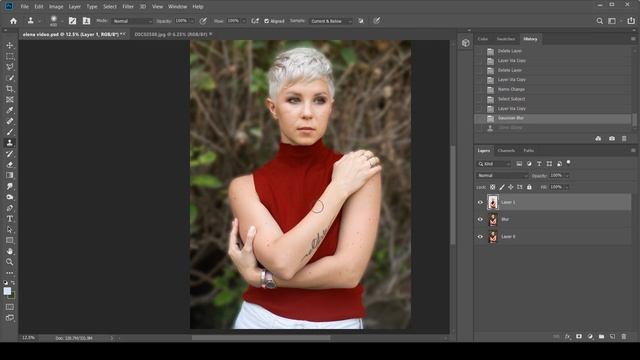Click the Blur layer thumbnail

click(x=493, y=220)
